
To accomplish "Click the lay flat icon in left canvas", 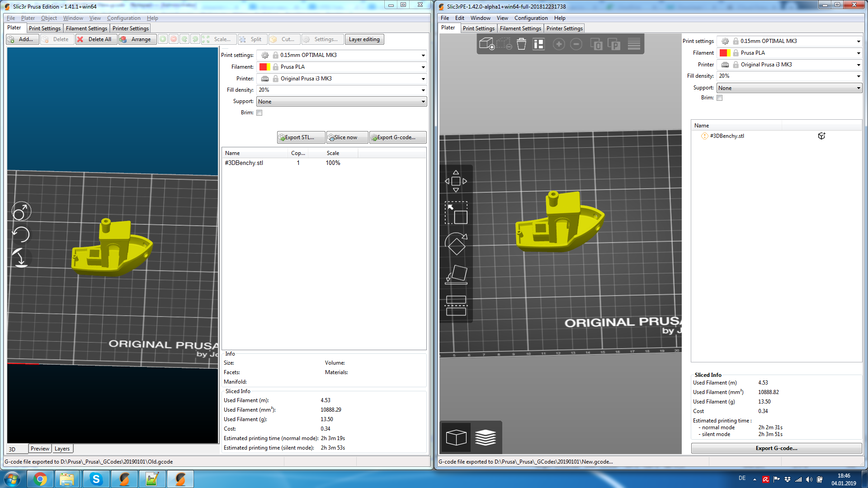I will pos(21,258).
